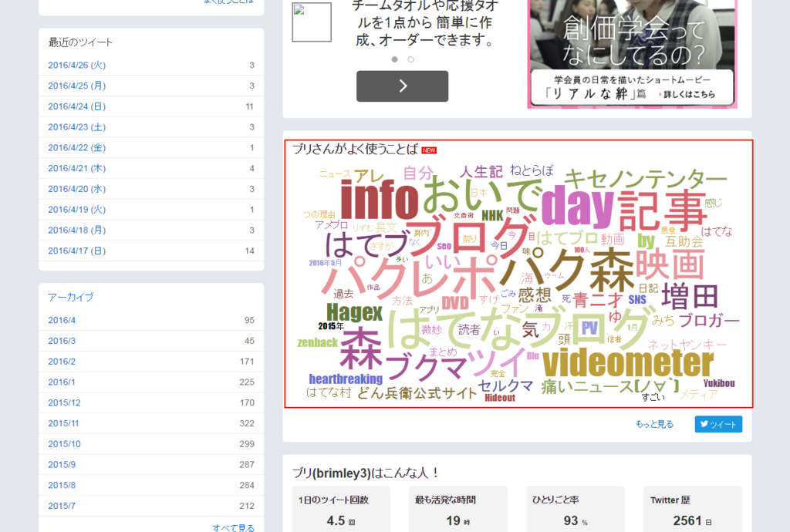Select the first carousel dot indicator
The height and width of the screenshot is (532, 790).
pos(394,59)
